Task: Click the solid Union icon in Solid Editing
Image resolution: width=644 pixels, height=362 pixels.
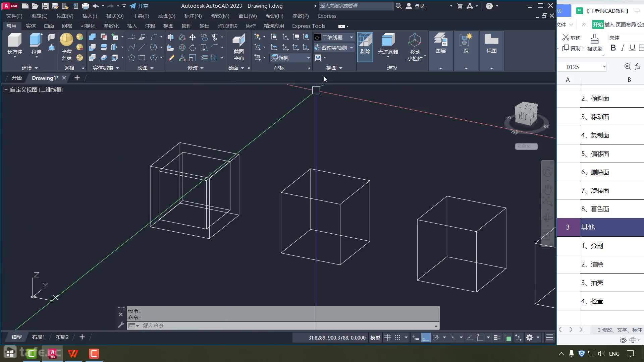Action: 92,37
